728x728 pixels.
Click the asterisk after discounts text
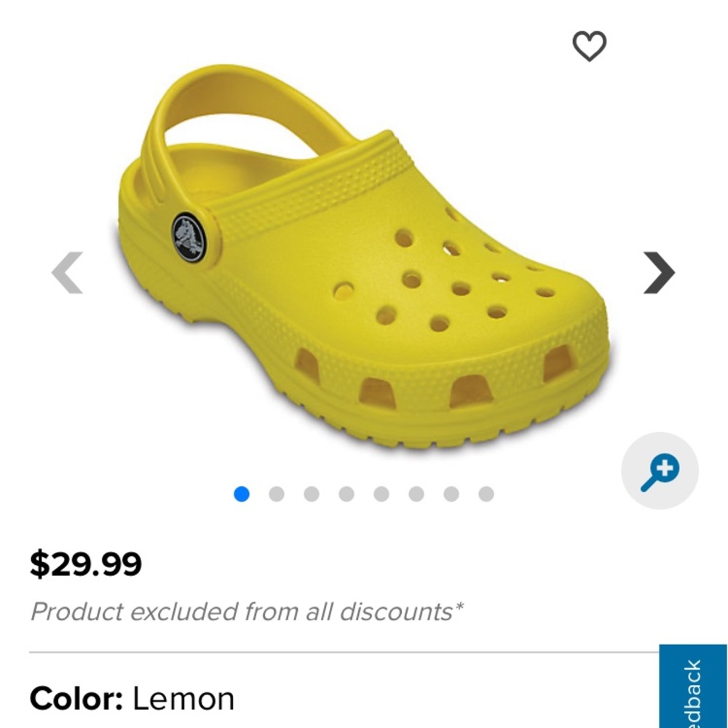[459, 606]
